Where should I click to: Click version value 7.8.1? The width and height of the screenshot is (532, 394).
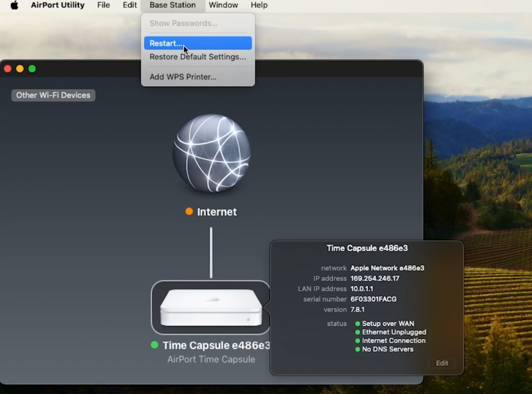click(357, 310)
